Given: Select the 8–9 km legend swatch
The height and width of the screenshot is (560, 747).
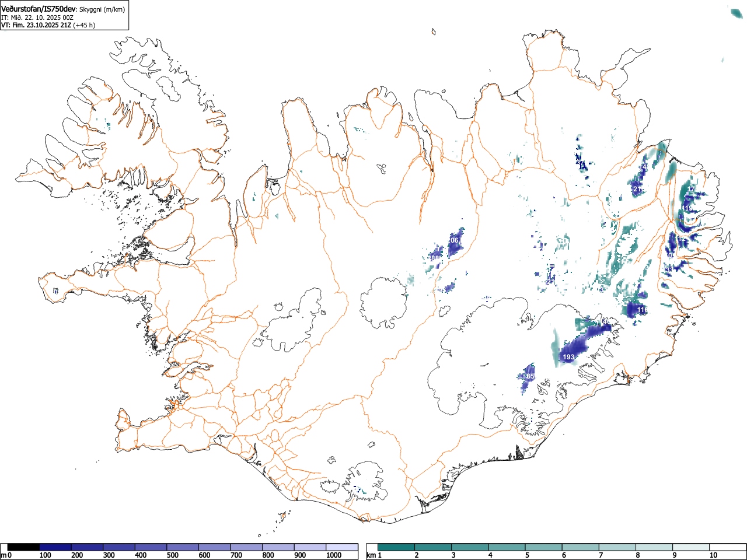Looking at the screenshot, I should tap(654, 547).
